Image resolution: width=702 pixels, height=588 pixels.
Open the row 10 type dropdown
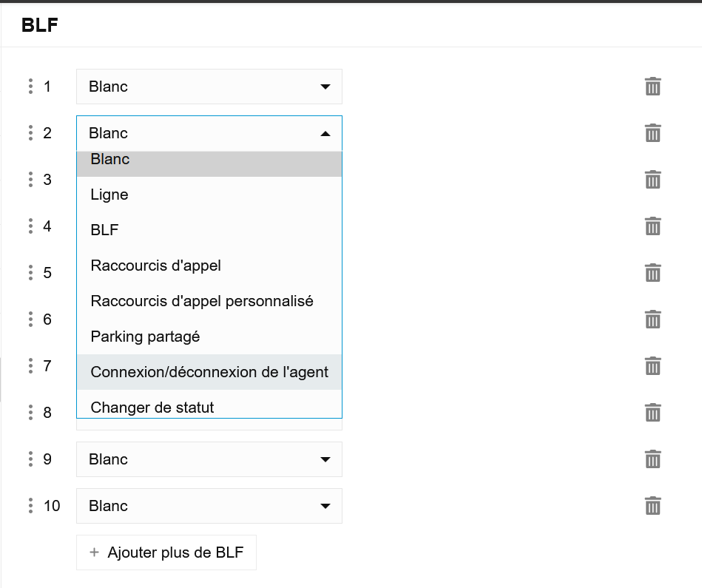click(209, 506)
